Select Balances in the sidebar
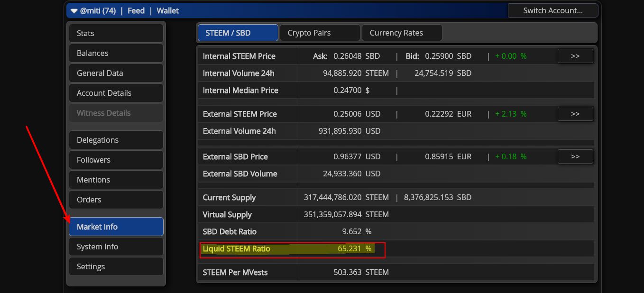644x293 pixels. [x=116, y=53]
